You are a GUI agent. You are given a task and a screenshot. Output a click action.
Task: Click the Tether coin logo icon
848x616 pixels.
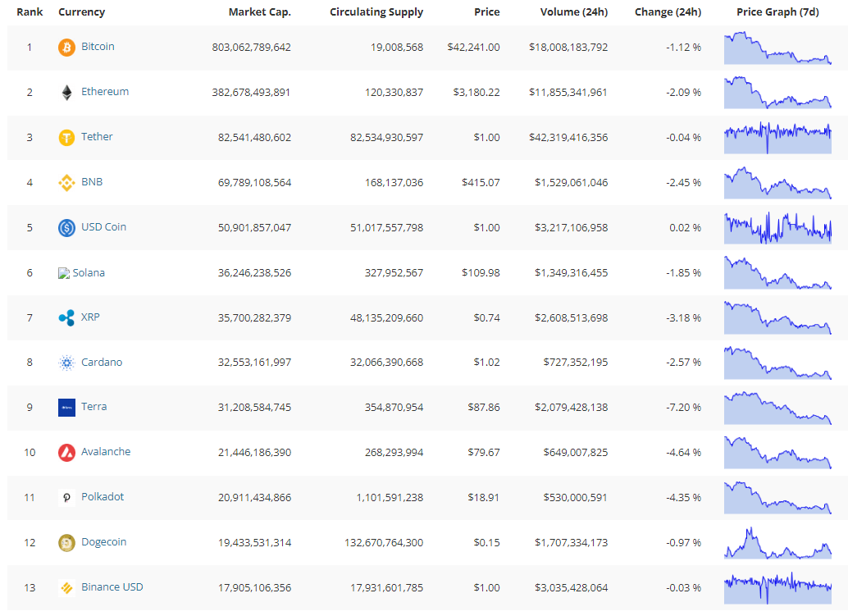click(66, 138)
